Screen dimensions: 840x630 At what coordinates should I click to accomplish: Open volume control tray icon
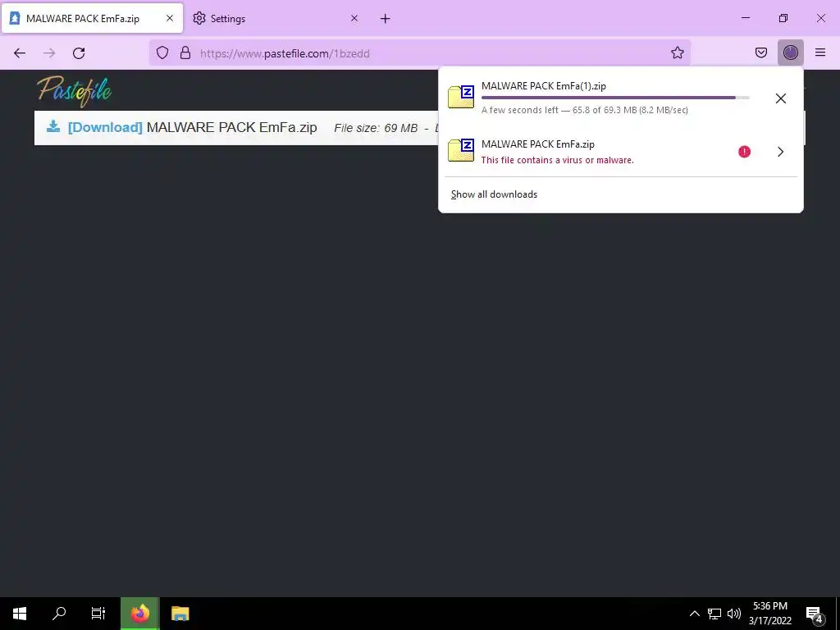[734, 614]
